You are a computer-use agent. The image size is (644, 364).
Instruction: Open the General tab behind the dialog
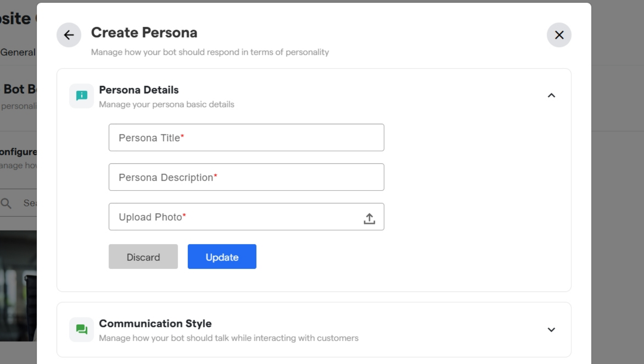tap(18, 52)
